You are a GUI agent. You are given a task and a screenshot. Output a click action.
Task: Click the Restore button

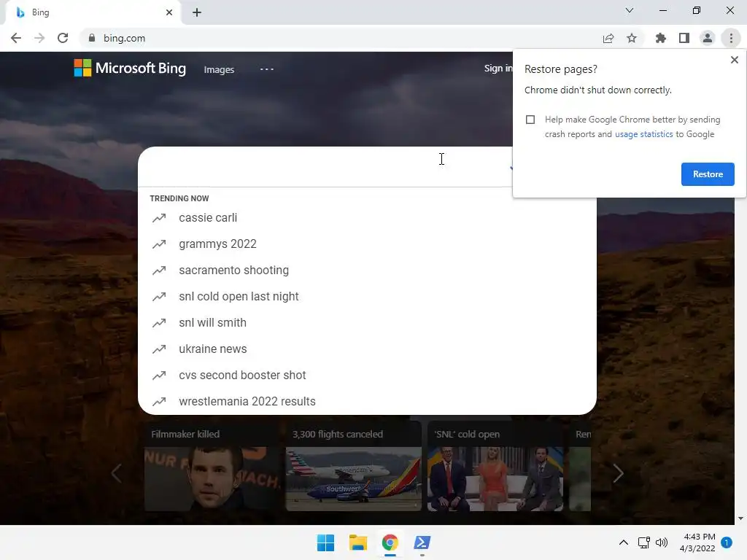point(708,174)
